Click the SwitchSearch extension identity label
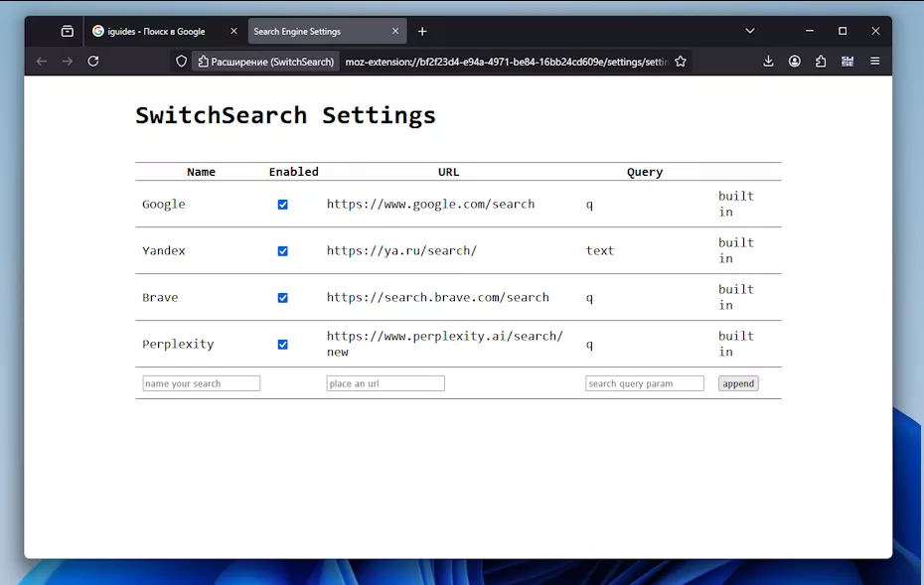The height and width of the screenshot is (585, 924). click(265, 62)
